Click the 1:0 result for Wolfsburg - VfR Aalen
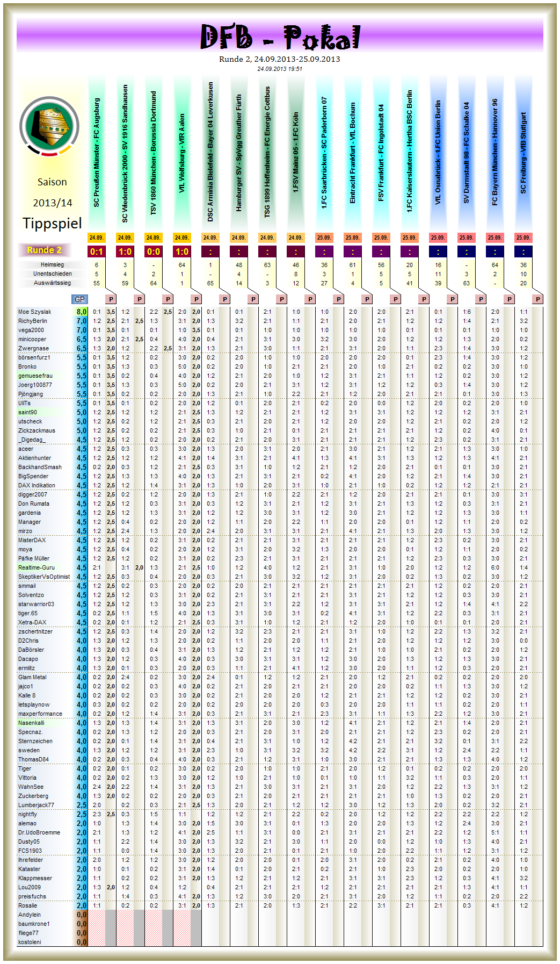 182,251
